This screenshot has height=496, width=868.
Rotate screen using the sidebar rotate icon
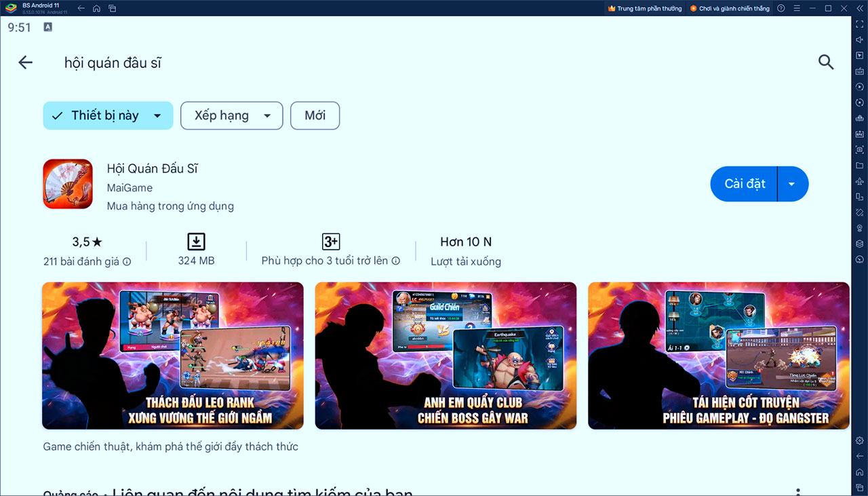pos(859,197)
